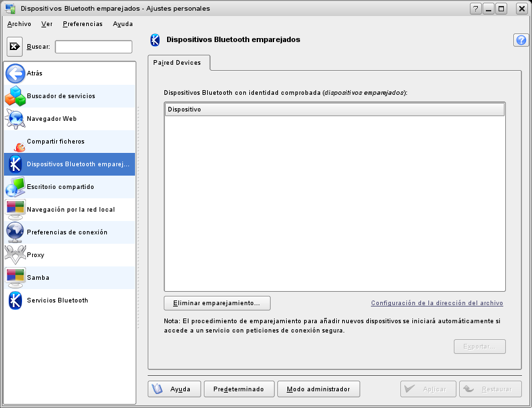532x408 pixels.
Task: Open the Proxy settings icon
Action: pos(15,255)
